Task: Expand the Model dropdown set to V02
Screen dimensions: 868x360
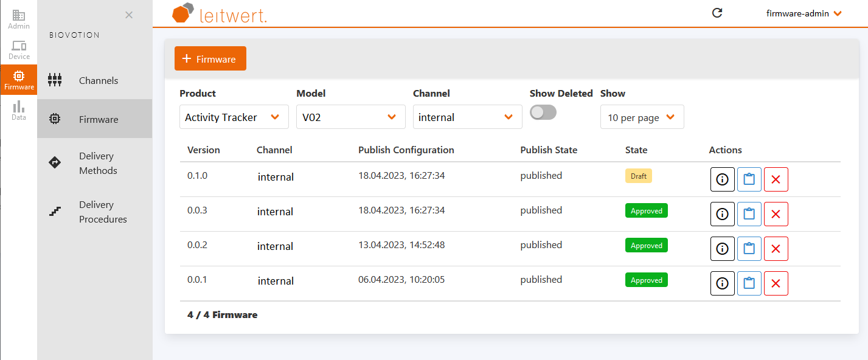Action: [350, 117]
